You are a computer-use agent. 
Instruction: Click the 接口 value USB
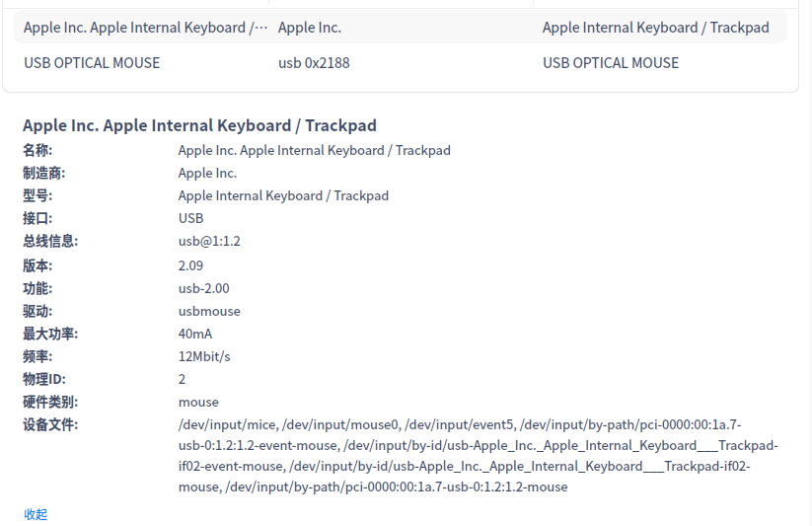tap(190, 218)
